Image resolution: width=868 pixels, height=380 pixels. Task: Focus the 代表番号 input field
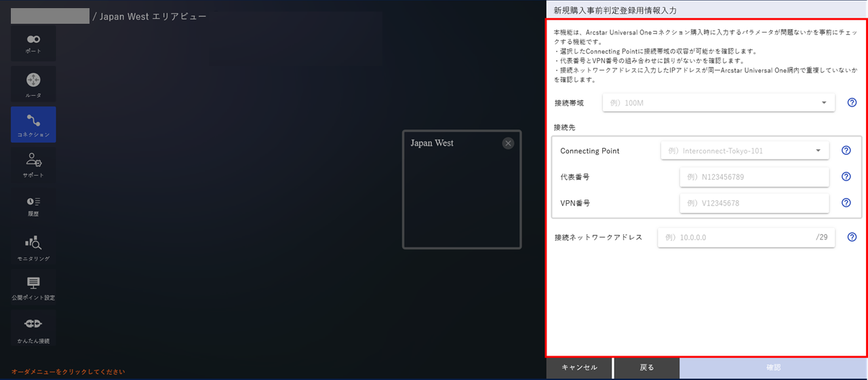coord(754,177)
